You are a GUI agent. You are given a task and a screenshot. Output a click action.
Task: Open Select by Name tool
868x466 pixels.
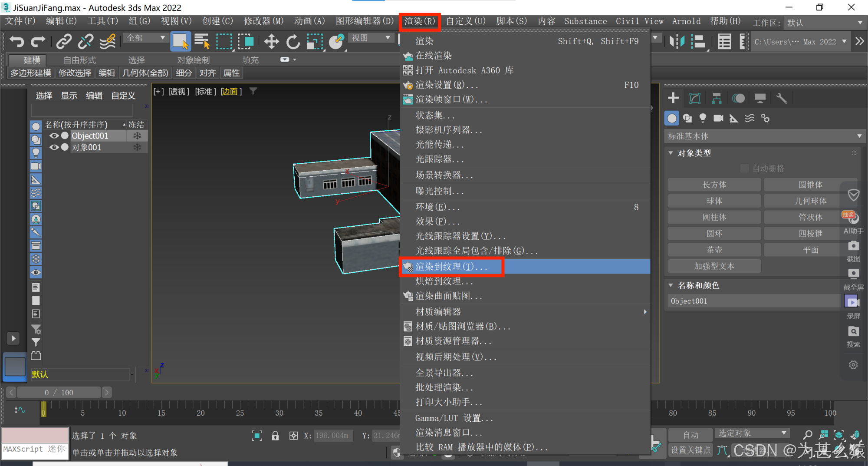point(202,42)
